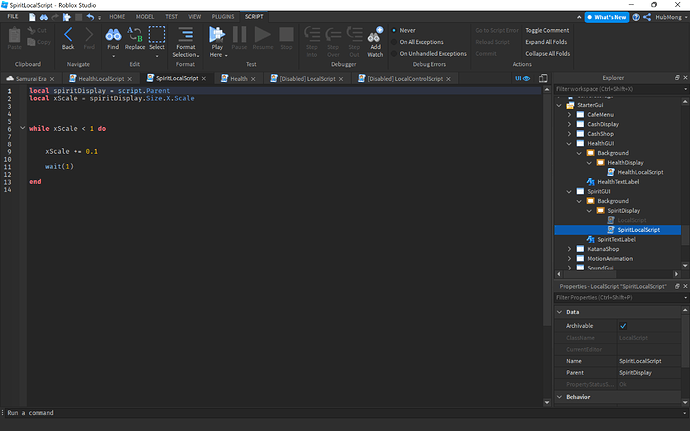Click the Copy icon
Screen dimensions: 690x431
pyautogui.click(x=32, y=42)
